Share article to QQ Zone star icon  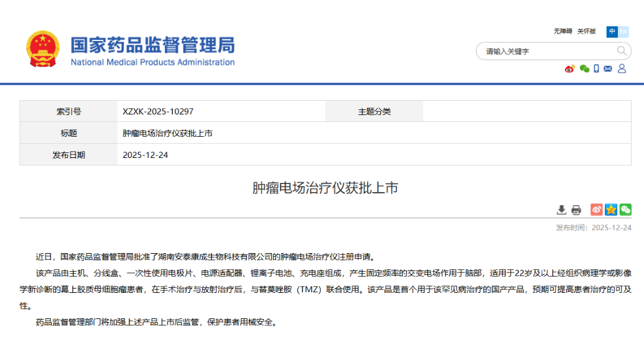click(611, 210)
